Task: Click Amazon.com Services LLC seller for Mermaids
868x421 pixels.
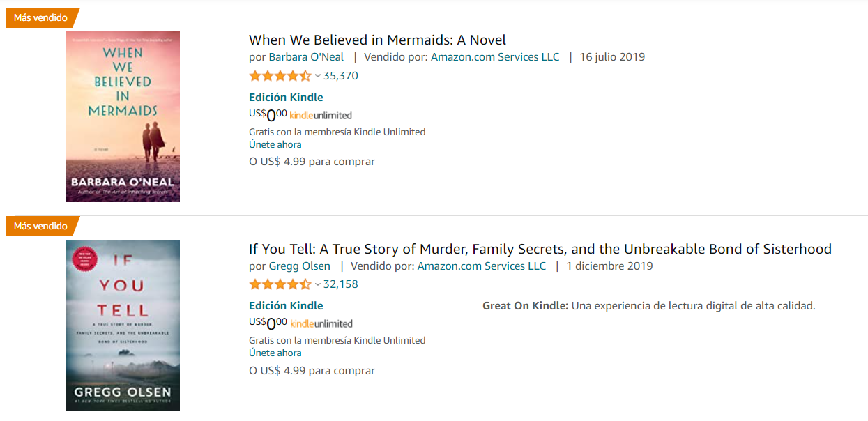Action: pyautogui.click(x=495, y=57)
